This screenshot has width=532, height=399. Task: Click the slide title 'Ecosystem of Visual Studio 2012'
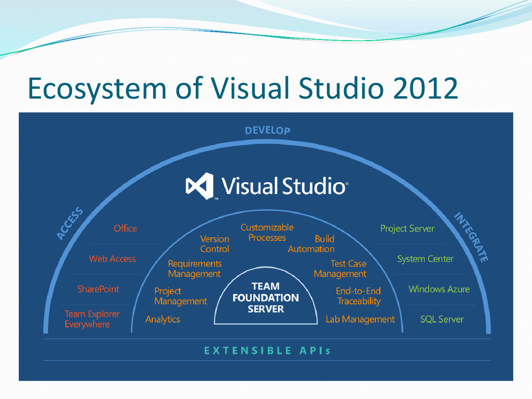[243, 88]
